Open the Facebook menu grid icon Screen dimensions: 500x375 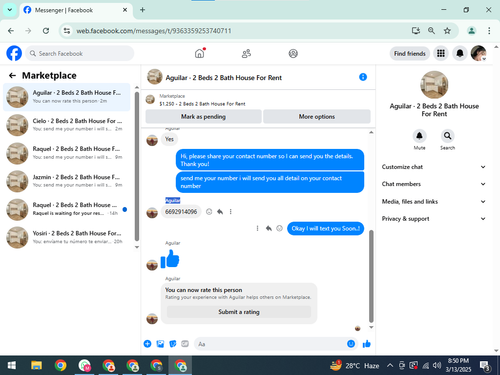point(441,53)
